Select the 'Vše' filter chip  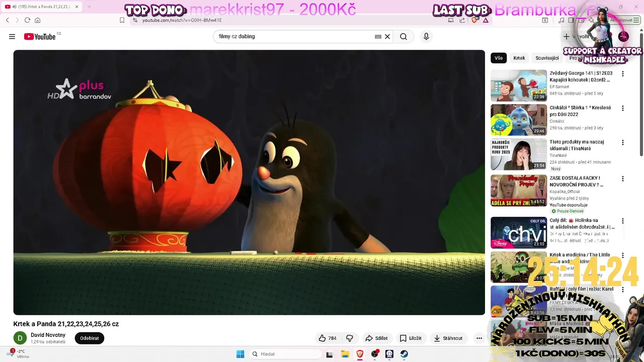pos(499,58)
